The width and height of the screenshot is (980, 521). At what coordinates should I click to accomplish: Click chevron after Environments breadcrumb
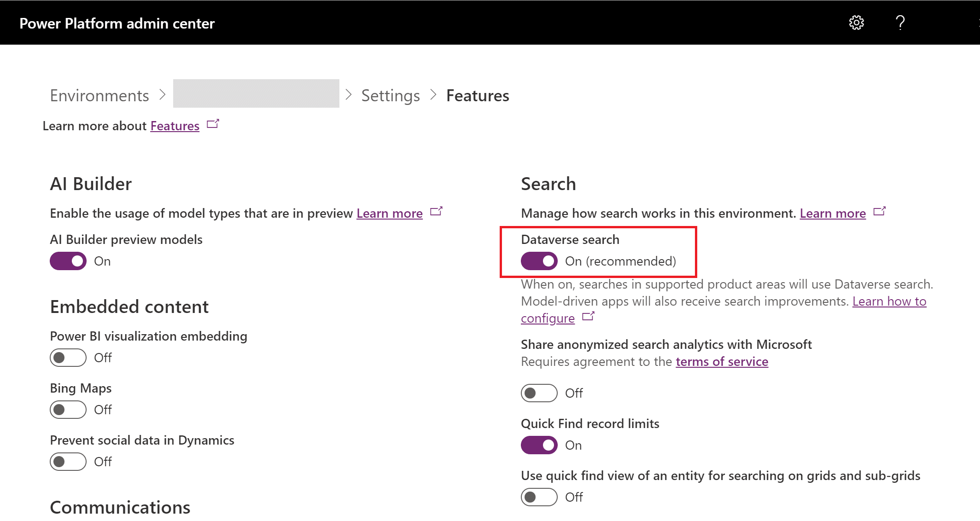pos(162,95)
